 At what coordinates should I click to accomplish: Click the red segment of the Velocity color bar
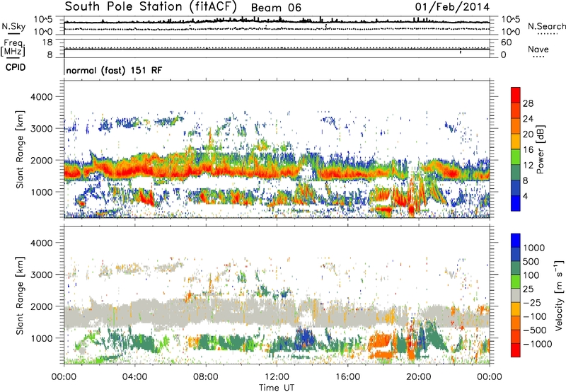(x=516, y=350)
